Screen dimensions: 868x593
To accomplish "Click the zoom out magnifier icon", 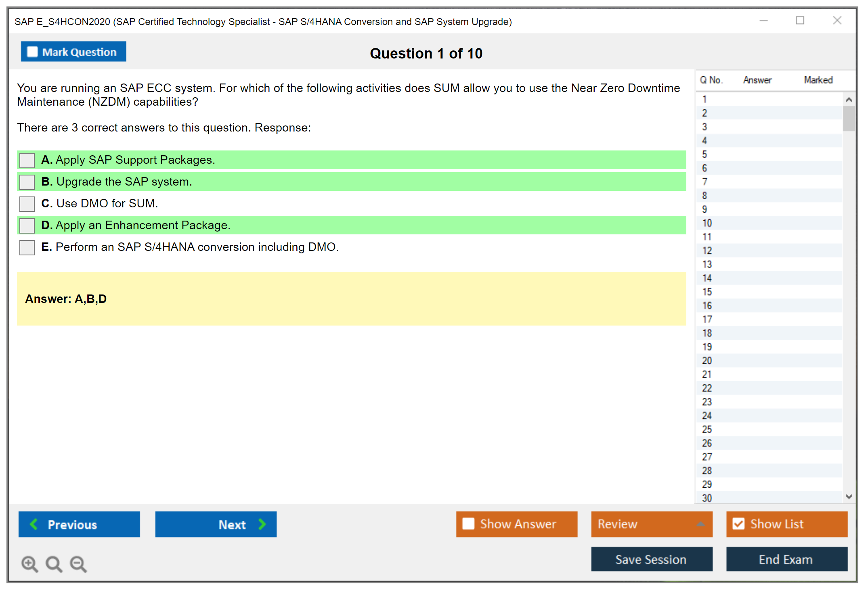I will click(78, 564).
